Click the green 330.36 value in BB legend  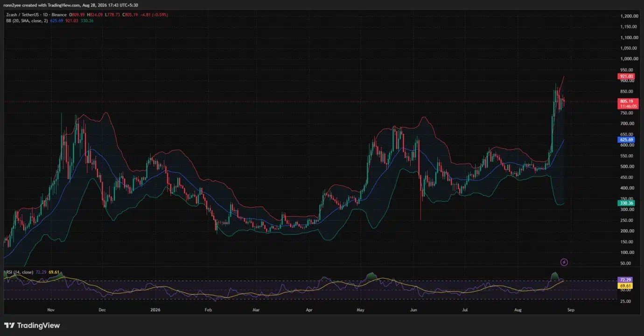pyautogui.click(x=87, y=21)
